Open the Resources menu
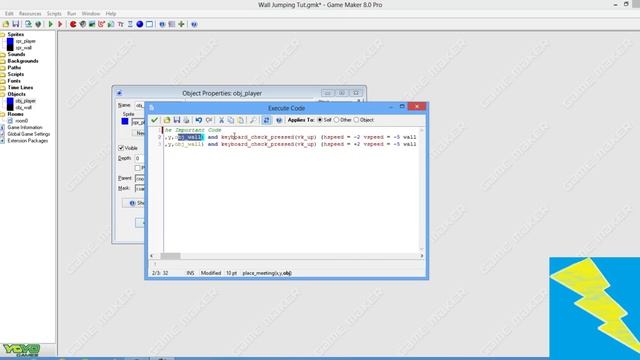The height and width of the screenshot is (360, 640). 30,13
